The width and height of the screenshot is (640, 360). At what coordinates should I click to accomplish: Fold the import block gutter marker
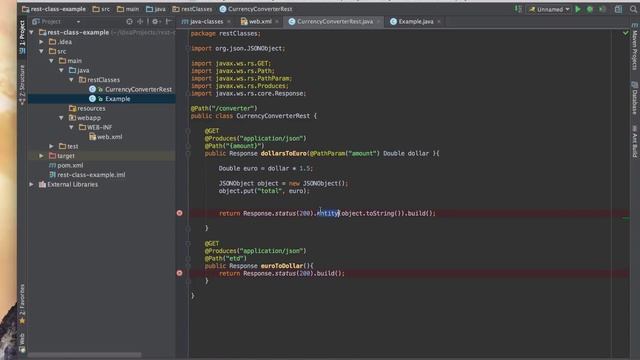[188, 48]
